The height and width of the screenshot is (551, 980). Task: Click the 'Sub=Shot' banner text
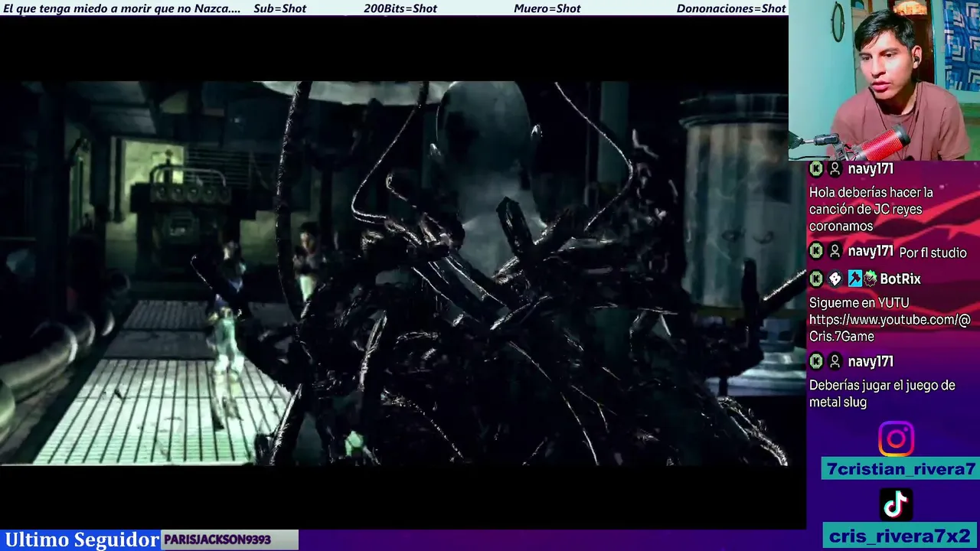click(x=279, y=8)
